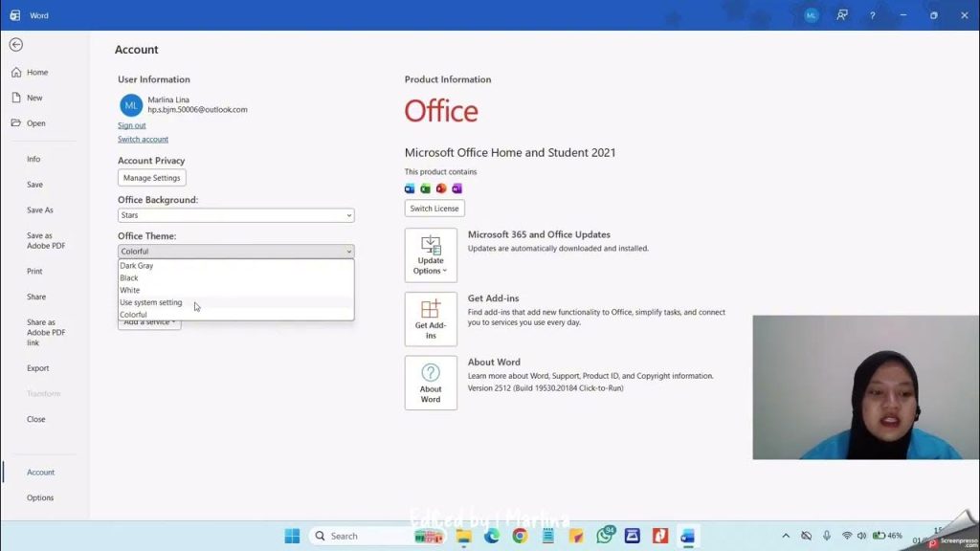Close the document via sidebar Close
Viewport: 980px width, 551px height.
click(35, 419)
